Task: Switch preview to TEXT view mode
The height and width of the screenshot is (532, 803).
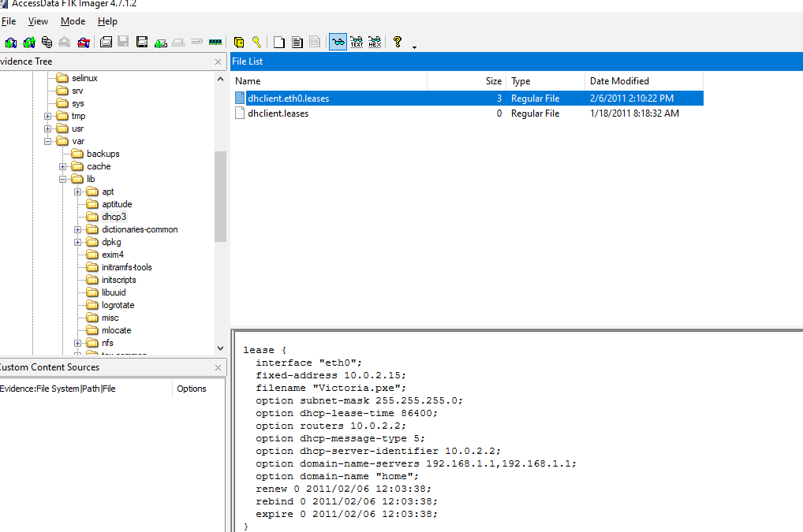Action: click(x=356, y=42)
